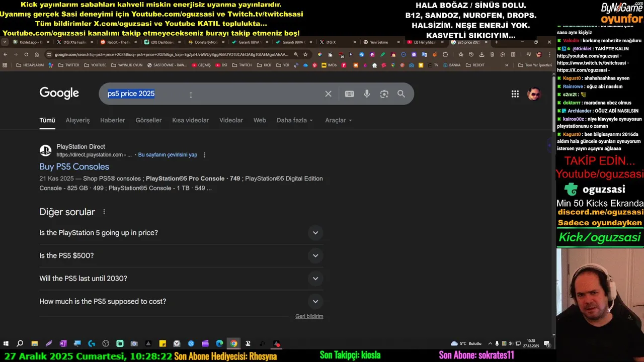644x362 pixels.
Task: Open Chrome tab search dropdown arrow
Action: [x=5, y=42]
